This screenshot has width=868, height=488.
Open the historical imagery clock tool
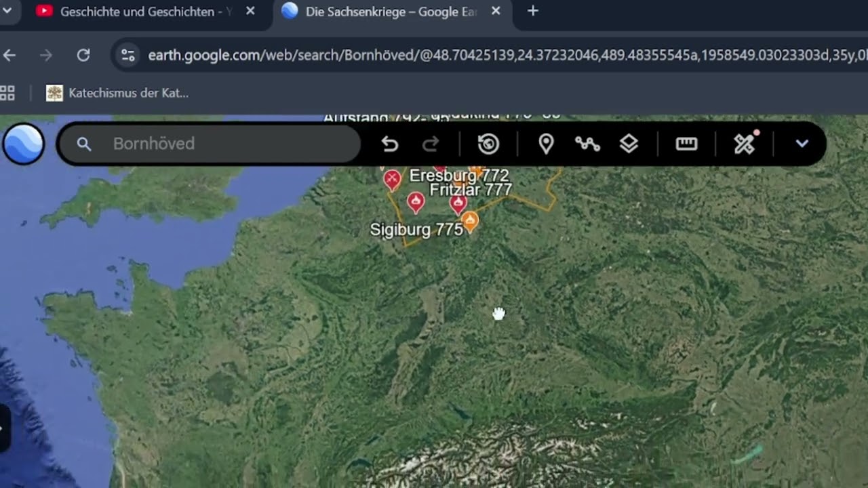(488, 144)
